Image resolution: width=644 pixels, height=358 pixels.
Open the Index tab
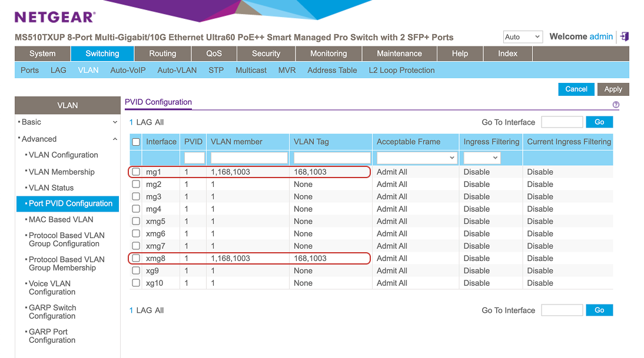[507, 53]
